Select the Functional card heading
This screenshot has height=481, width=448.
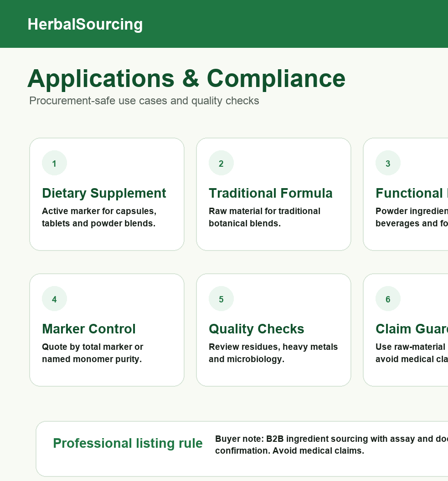(x=412, y=193)
